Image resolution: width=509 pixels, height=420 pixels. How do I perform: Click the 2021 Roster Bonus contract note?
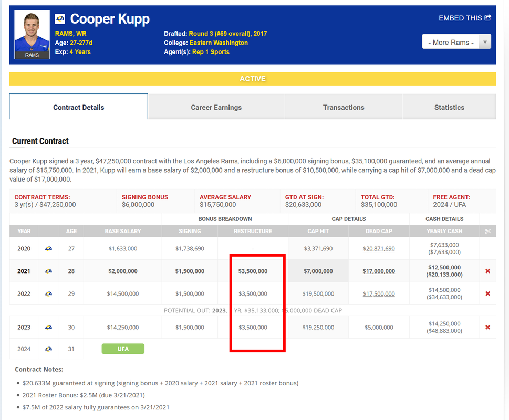[84, 395]
